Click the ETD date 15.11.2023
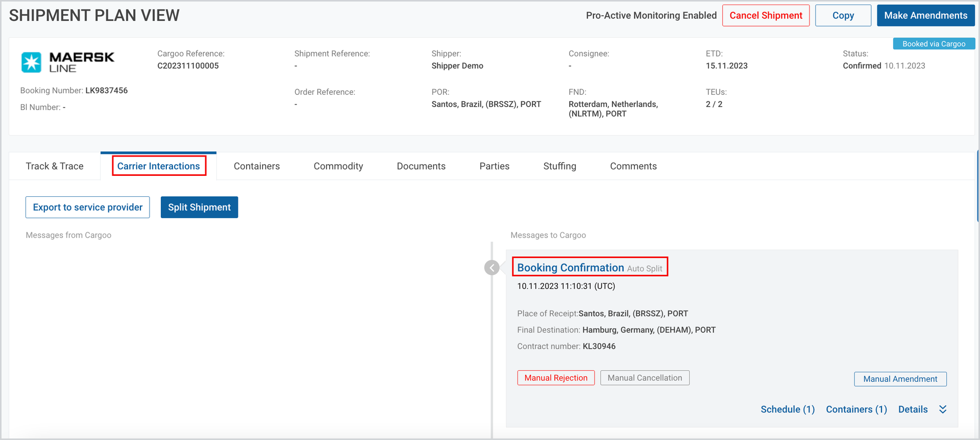 pyautogui.click(x=727, y=66)
